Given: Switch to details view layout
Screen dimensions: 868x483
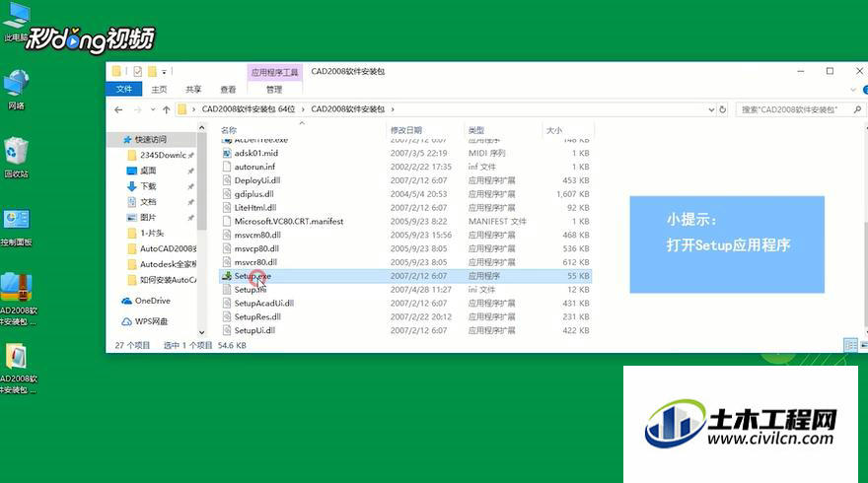Looking at the screenshot, I should (850, 345).
